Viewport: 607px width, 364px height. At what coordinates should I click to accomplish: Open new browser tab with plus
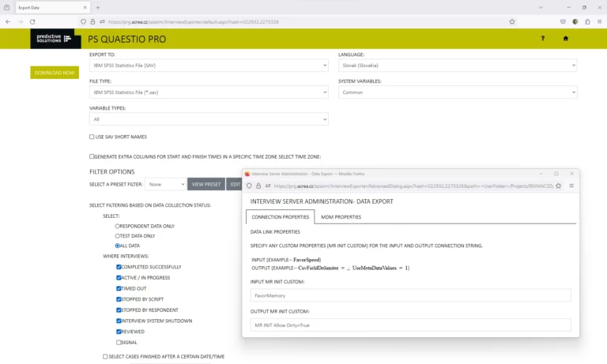(x=97, y=7)
